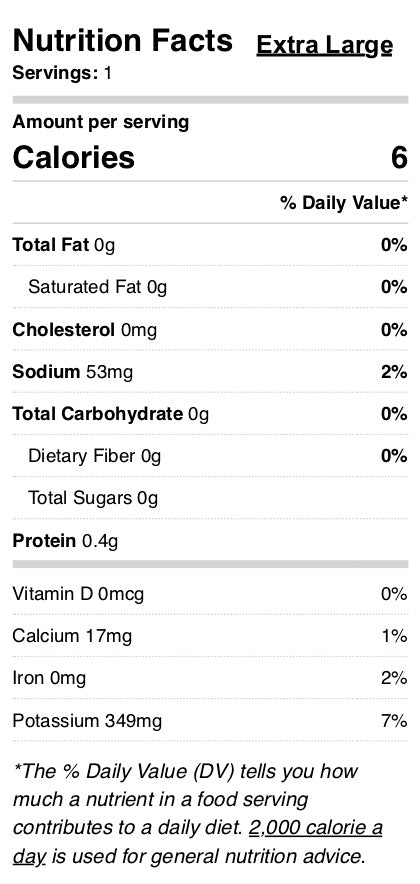The width and height of the screenshot is (420, 884).
Task: Select the Calcium 17mg row
Action: 210,636
